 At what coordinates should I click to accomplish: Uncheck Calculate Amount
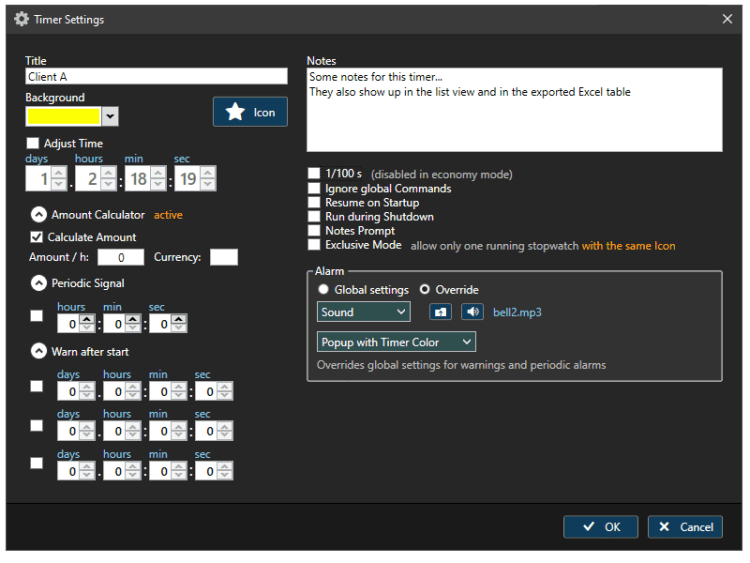(x=36, y=237)
